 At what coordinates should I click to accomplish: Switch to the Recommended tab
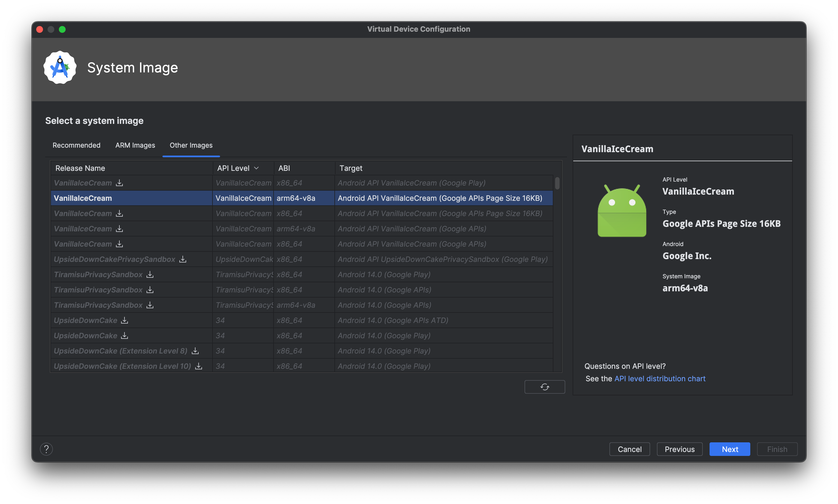click(76, 145)
